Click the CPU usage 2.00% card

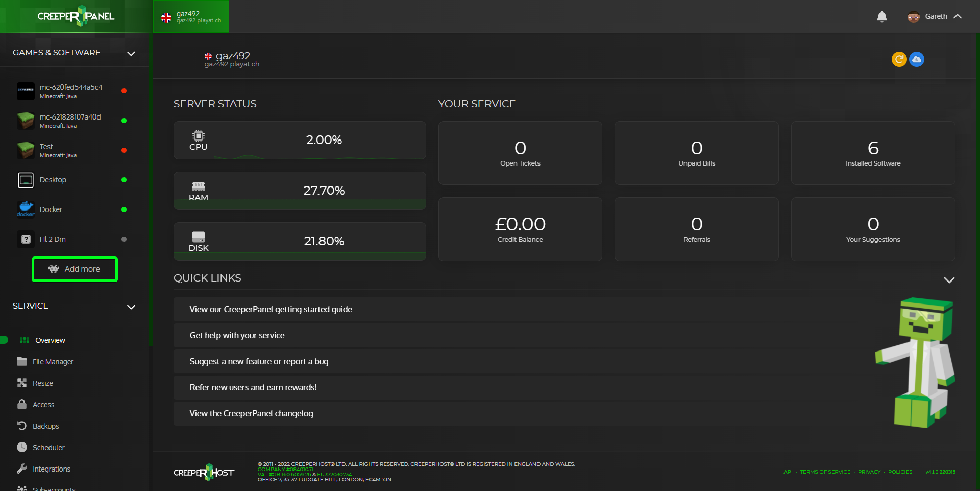click(x=300, y=140)
